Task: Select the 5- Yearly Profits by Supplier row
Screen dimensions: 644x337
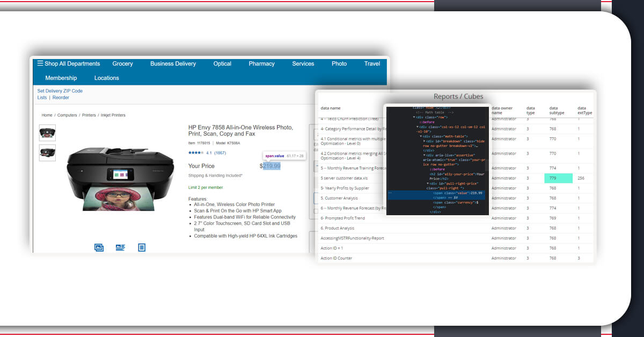Action: pos(456,188)
